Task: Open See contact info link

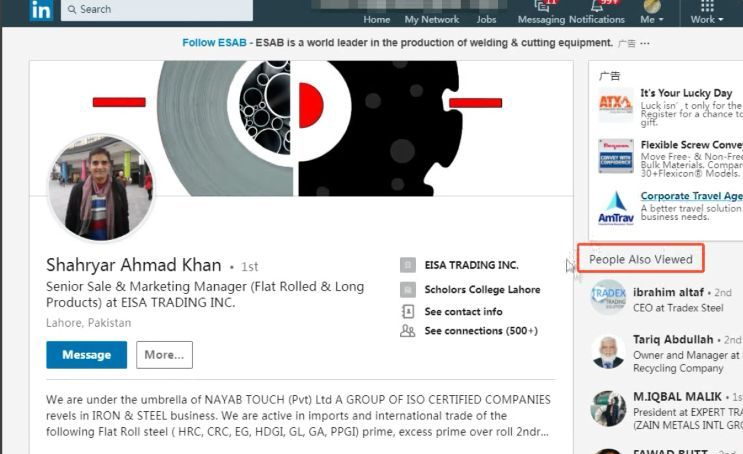Action: point(463,311)
